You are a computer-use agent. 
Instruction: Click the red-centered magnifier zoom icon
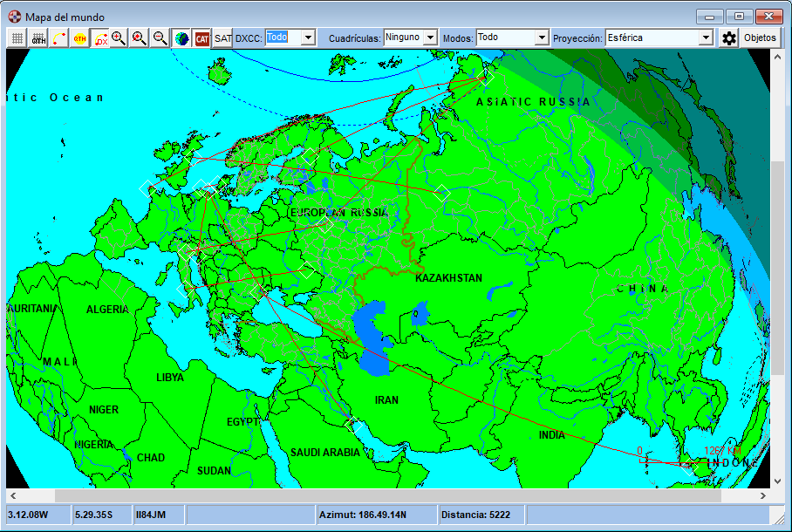pos(139,38)
